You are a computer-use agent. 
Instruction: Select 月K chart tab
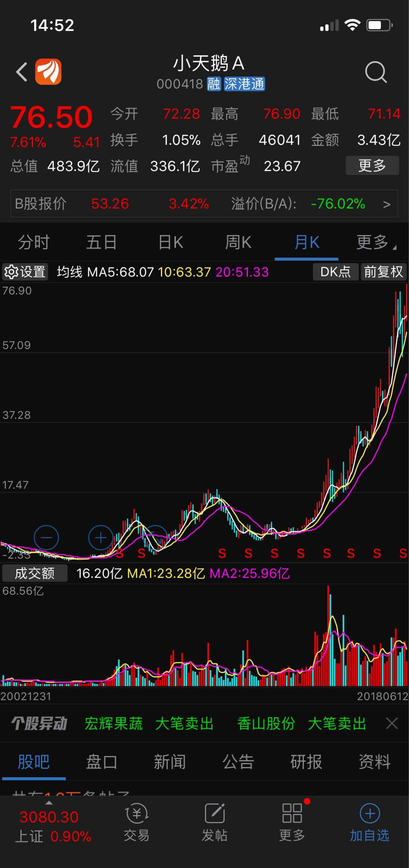[307, 242]
